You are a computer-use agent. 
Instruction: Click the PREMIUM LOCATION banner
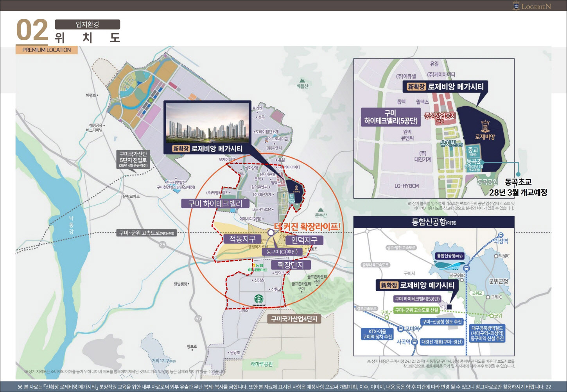point(47,50)
